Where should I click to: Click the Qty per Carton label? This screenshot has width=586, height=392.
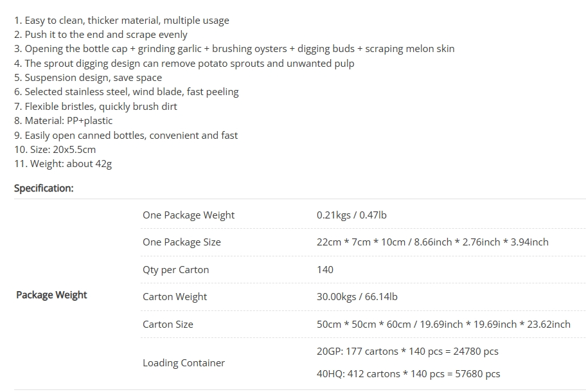[175, 270]
